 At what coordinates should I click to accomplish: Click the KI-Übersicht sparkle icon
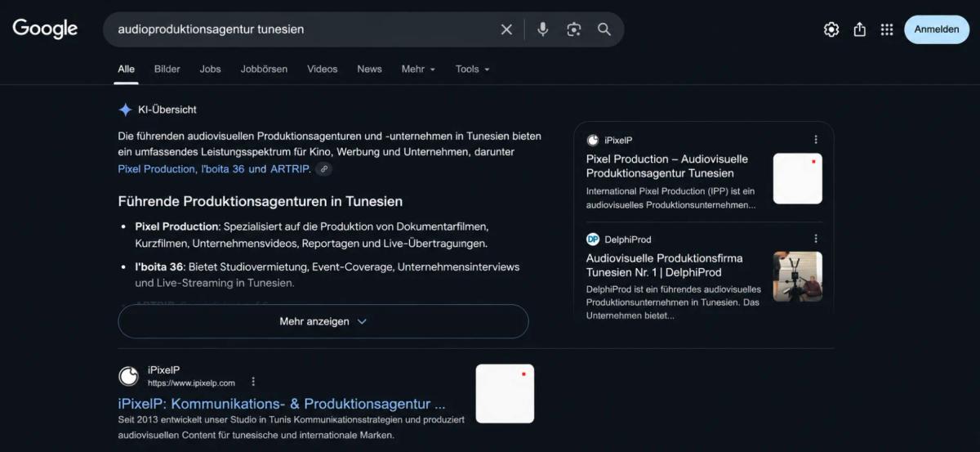pos(125,110)
